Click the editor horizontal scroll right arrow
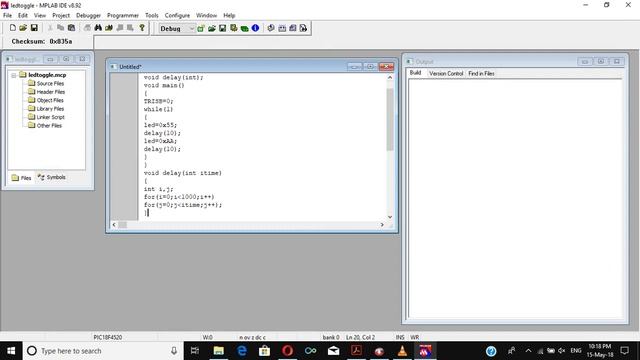 (x=382, y=224)
